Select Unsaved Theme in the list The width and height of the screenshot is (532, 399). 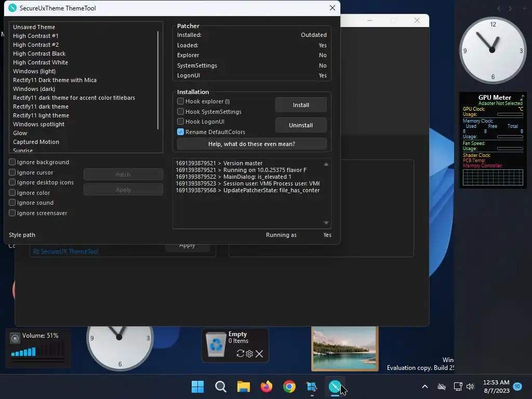(x=34, y=27)
